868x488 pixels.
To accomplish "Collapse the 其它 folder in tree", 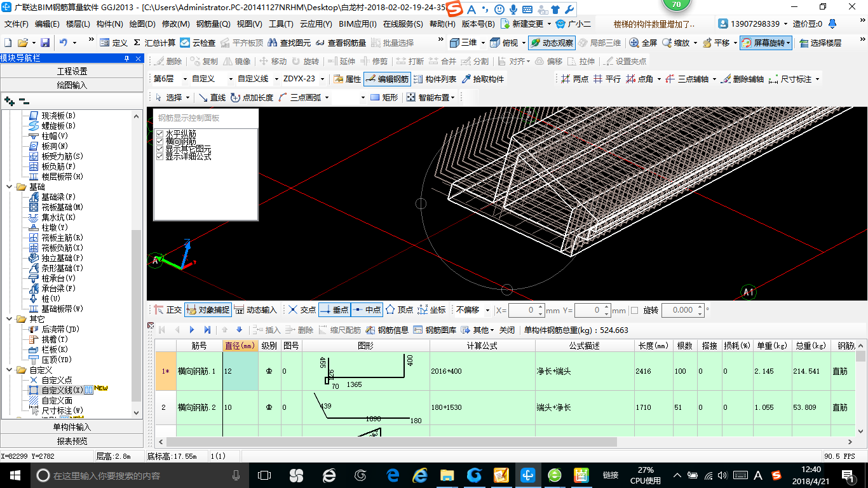I will [x=10, y=319].
